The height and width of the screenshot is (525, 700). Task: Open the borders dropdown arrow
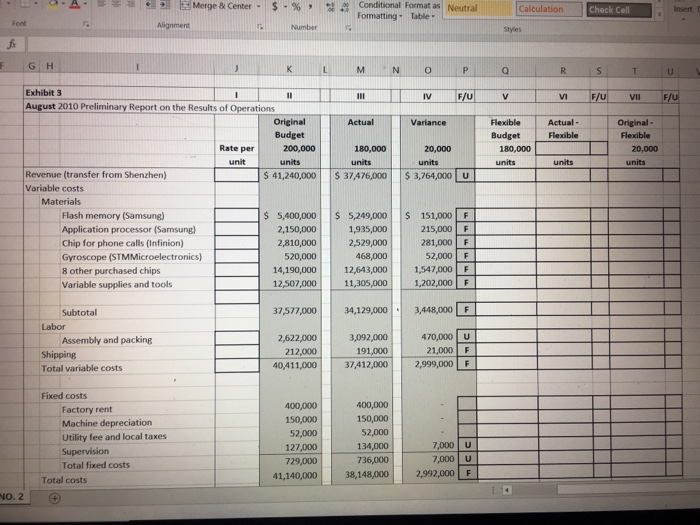(x=38, y=4)
